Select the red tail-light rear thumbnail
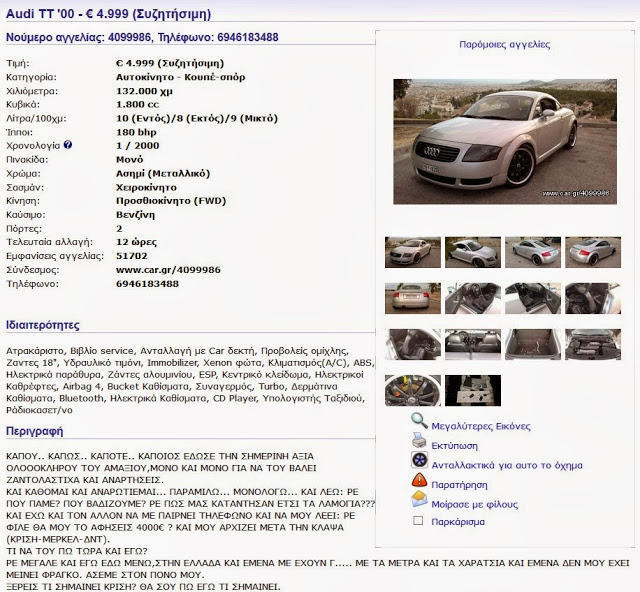The height and width of the screenshot is (592, 640). pyautogui.click(x=593, y=252)
